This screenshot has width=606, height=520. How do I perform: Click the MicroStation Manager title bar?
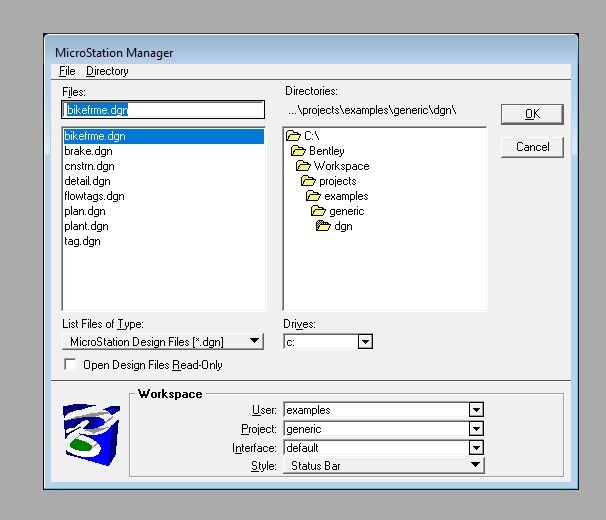pyautogui.click(x=311, y=52)
